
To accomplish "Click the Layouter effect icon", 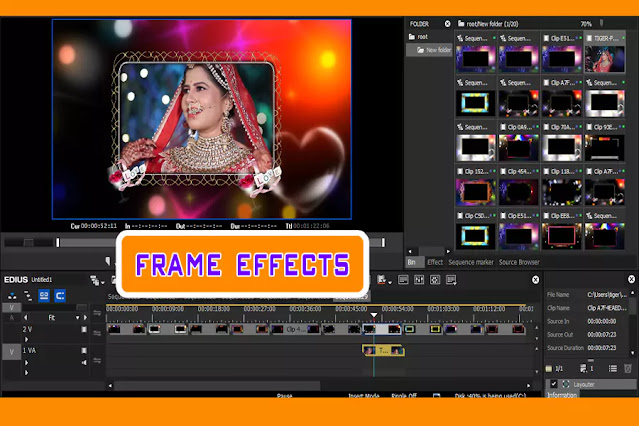I will tap(566, 384).
